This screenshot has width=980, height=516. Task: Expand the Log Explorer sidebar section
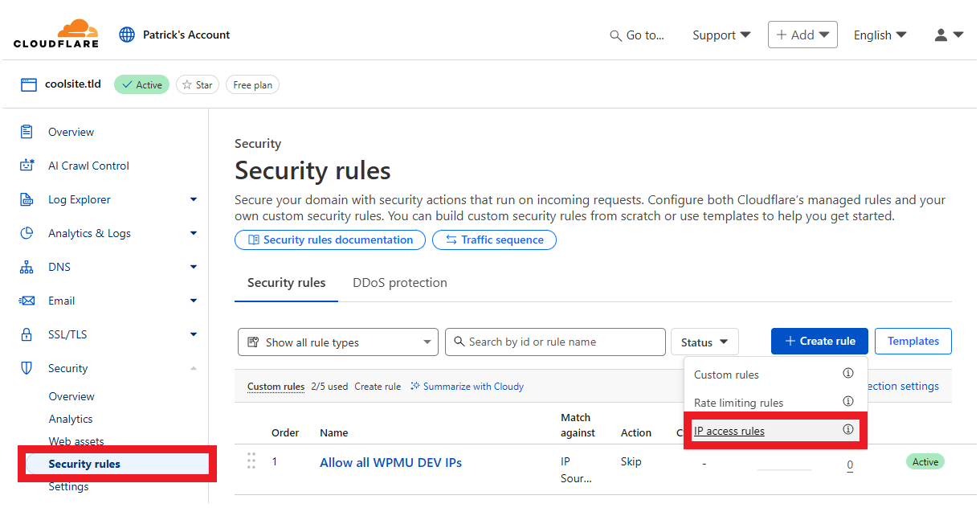point(194,199)
